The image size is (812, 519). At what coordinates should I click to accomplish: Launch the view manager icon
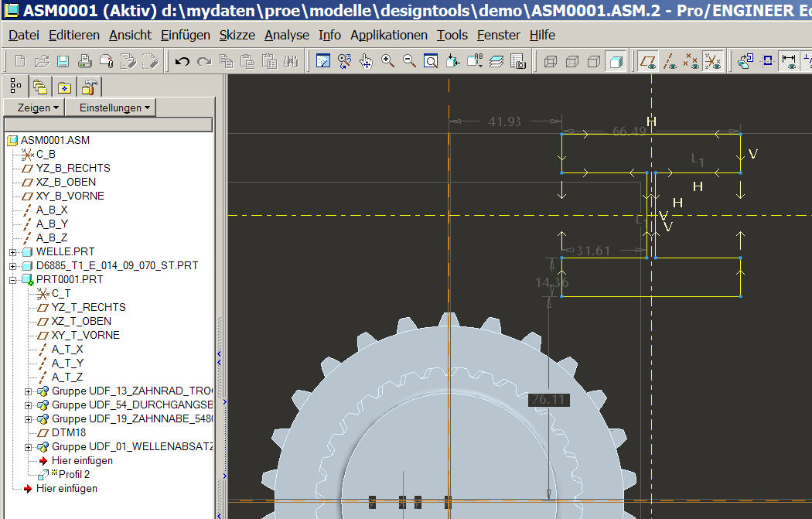tap(518, 62)
